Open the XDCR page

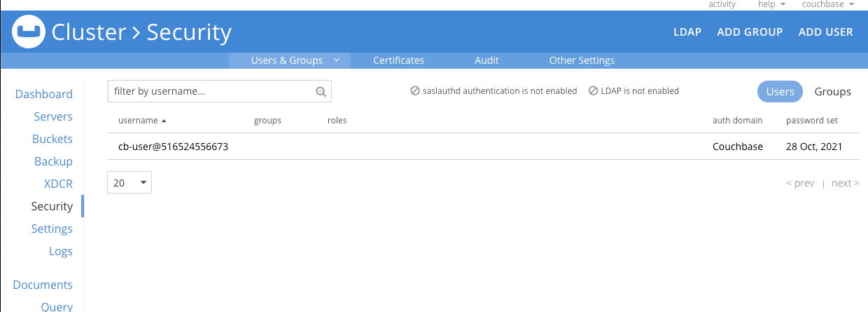(x=58, y=184)
